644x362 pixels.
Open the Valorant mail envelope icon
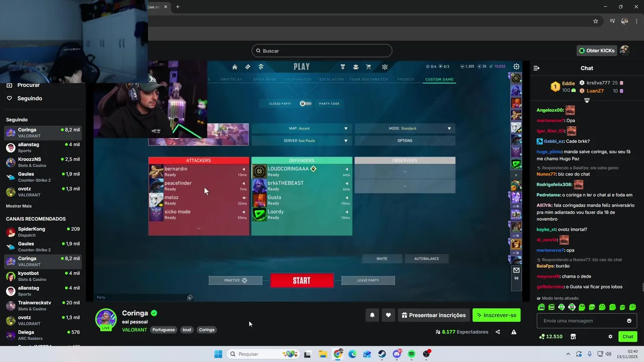516,270
